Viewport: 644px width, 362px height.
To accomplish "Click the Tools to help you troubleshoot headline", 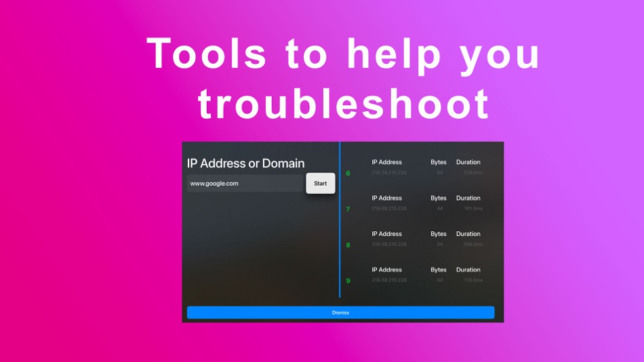I will 344,78.
